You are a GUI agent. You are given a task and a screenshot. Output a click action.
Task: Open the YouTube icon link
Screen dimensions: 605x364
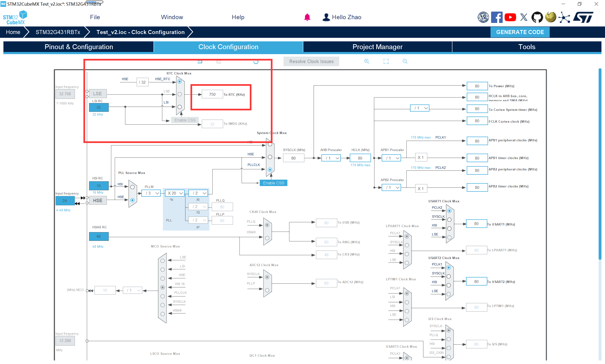coord(510,17)
